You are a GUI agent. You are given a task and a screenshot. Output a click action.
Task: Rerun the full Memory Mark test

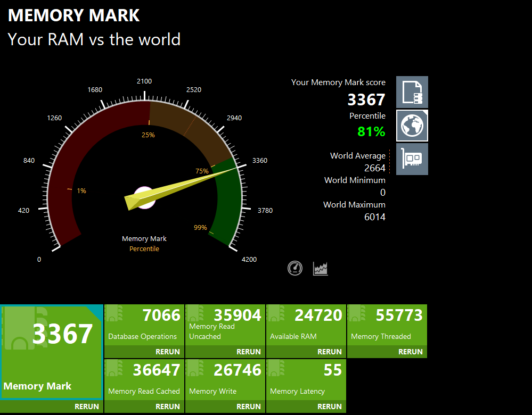tap(86, 406)
